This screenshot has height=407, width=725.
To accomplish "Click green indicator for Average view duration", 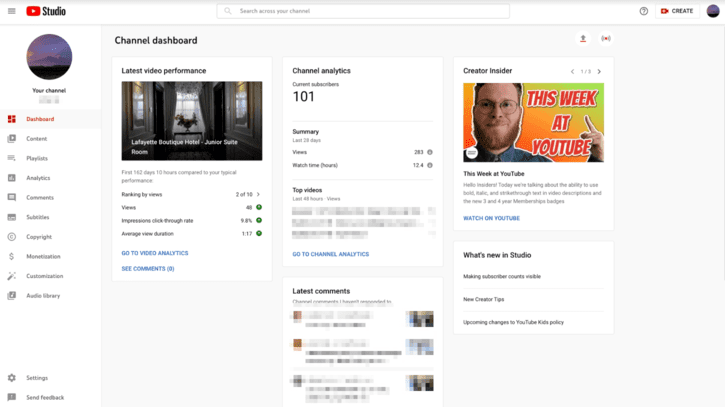I will pos(259,234).
